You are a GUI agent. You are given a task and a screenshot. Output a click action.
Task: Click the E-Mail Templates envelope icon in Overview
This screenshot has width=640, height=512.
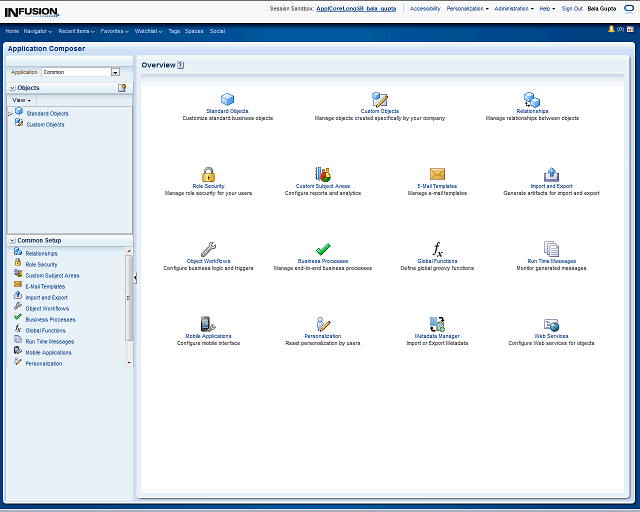click(x=437, y=174)
